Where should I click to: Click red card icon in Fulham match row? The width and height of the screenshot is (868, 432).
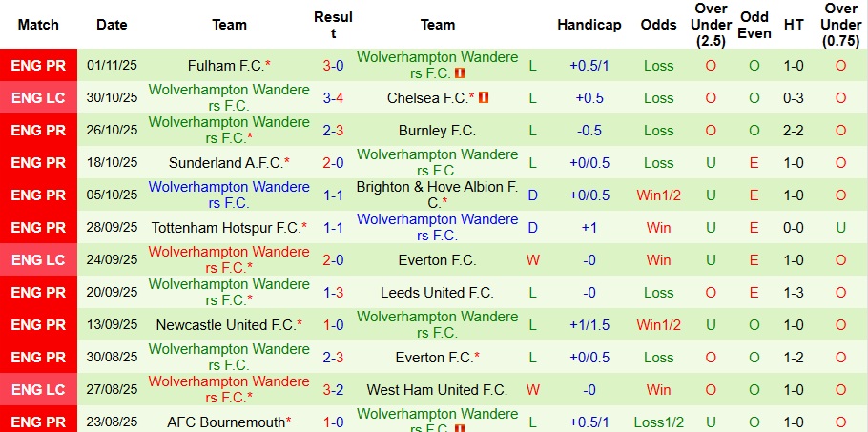click(460, 73)
